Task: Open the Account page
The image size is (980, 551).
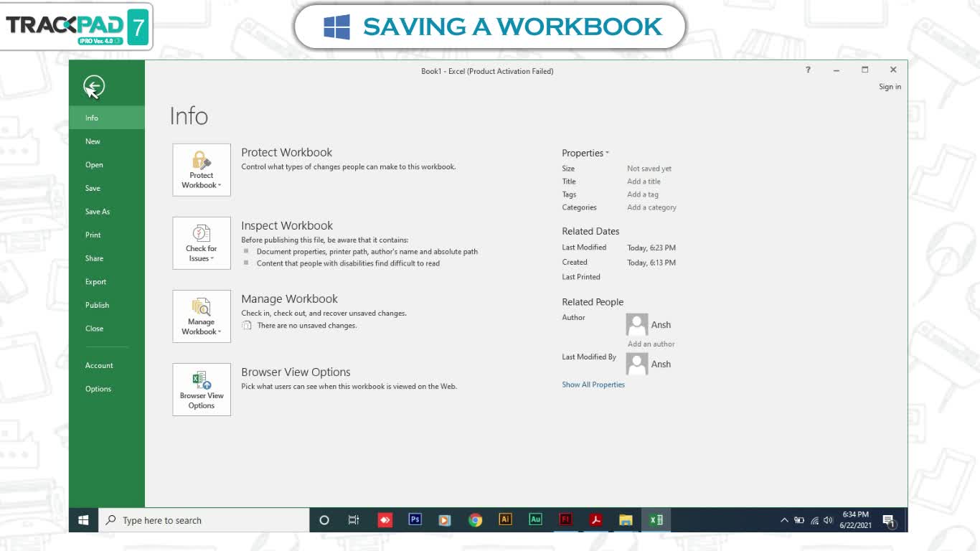Action: coord(107,365)
